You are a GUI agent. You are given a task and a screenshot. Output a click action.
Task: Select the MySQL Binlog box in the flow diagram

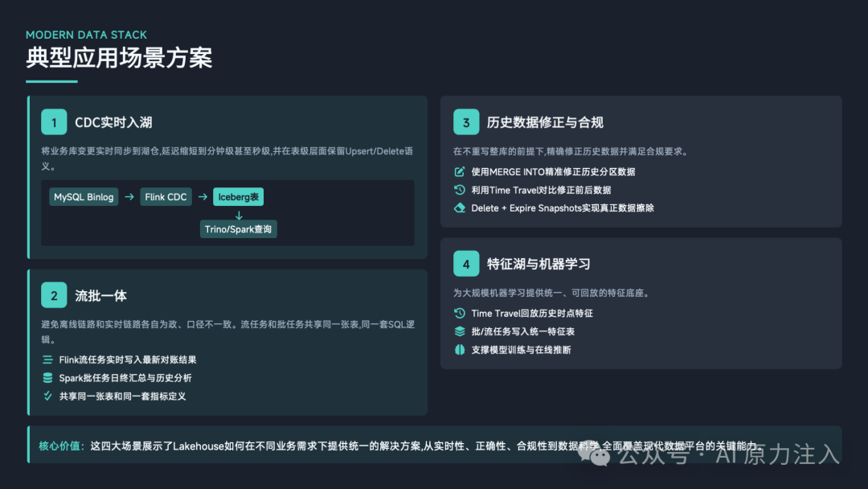point(84,197)
